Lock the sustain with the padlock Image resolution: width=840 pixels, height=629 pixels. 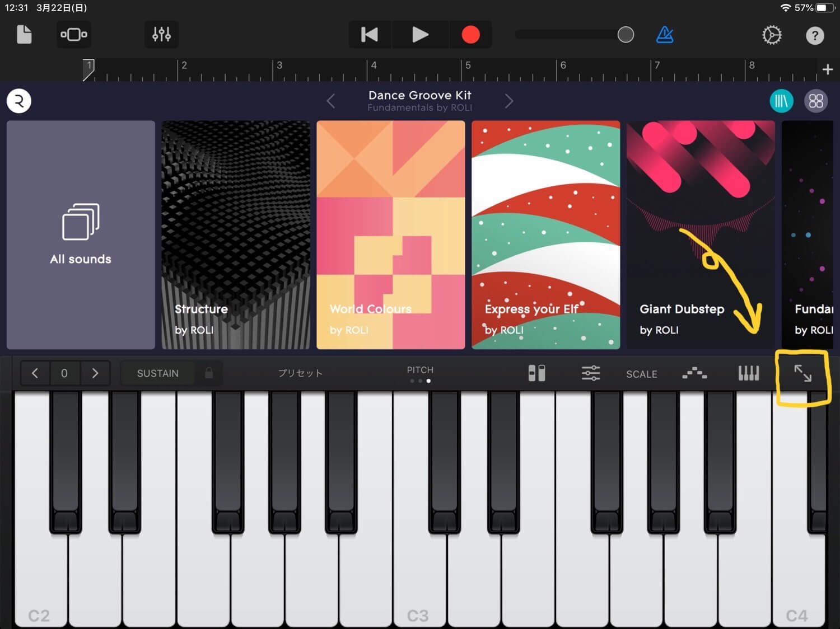point(209,373)
